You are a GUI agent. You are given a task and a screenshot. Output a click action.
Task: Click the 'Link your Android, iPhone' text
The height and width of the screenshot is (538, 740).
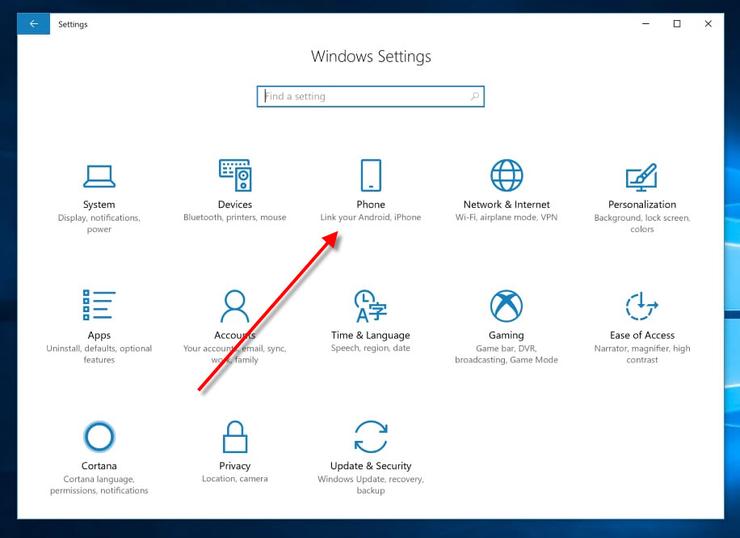pos(370,217)
